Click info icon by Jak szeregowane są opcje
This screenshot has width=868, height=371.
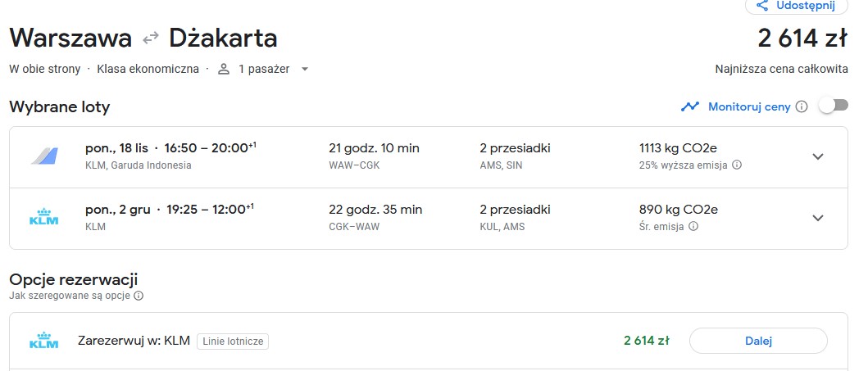coord(139,296)
